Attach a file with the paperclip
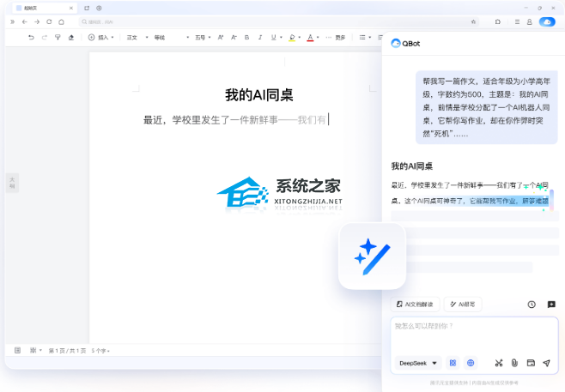This screenshot has height=392, width=565. pyautogui.click(x=514, y=363)
